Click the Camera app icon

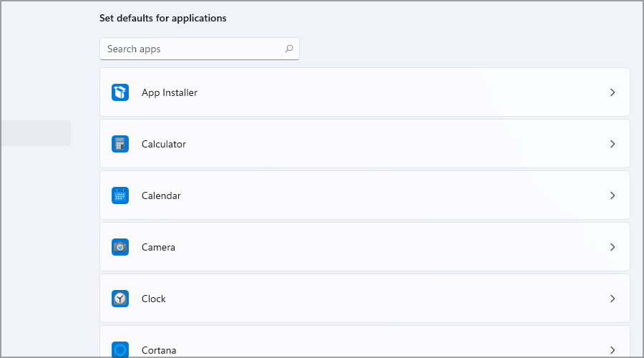click(120, 247)
